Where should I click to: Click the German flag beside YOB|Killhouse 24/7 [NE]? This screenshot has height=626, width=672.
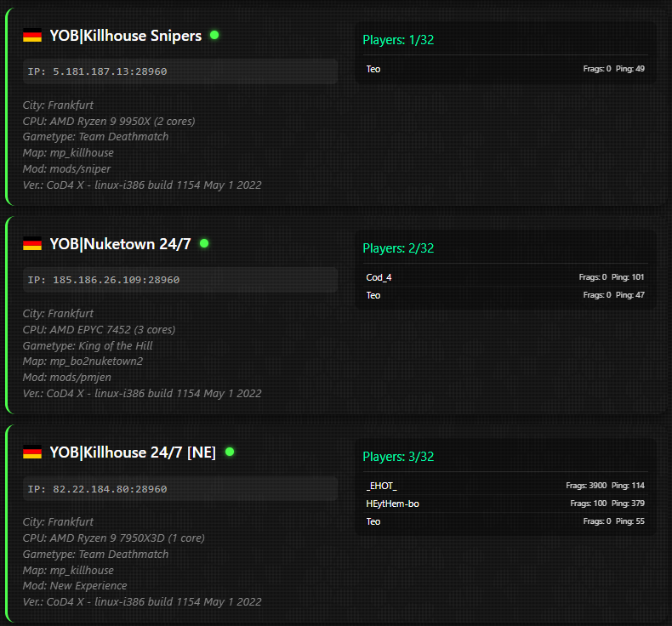[32, 452]
